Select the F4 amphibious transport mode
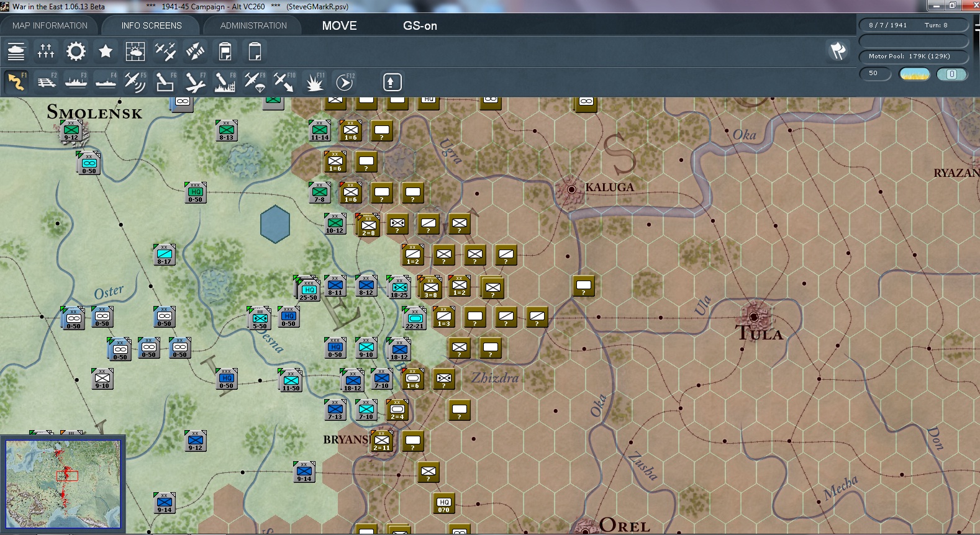Viewport: 980px width, 535px height. [106, 81]
